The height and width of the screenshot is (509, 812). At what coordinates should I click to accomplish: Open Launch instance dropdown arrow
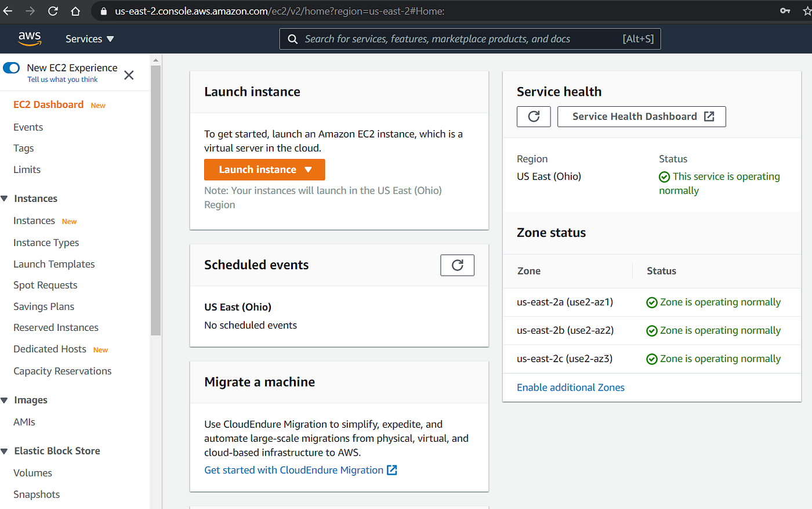click(x=309, y=169)
